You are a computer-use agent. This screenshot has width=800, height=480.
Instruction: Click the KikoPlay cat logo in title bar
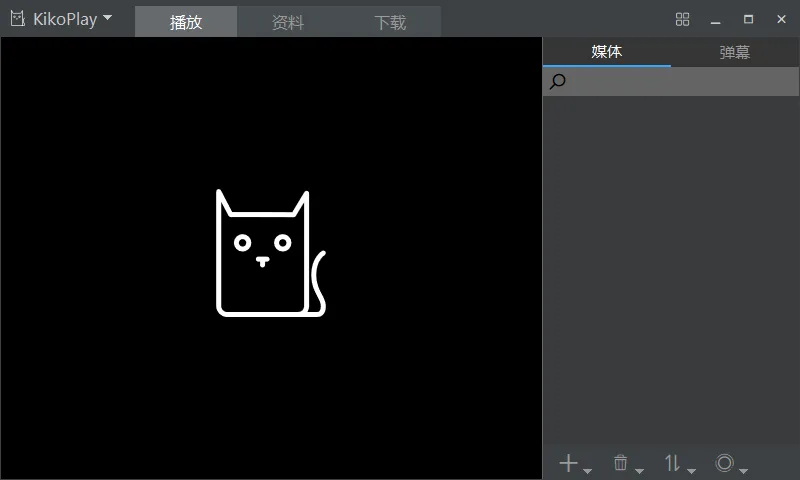coord(17,19)
